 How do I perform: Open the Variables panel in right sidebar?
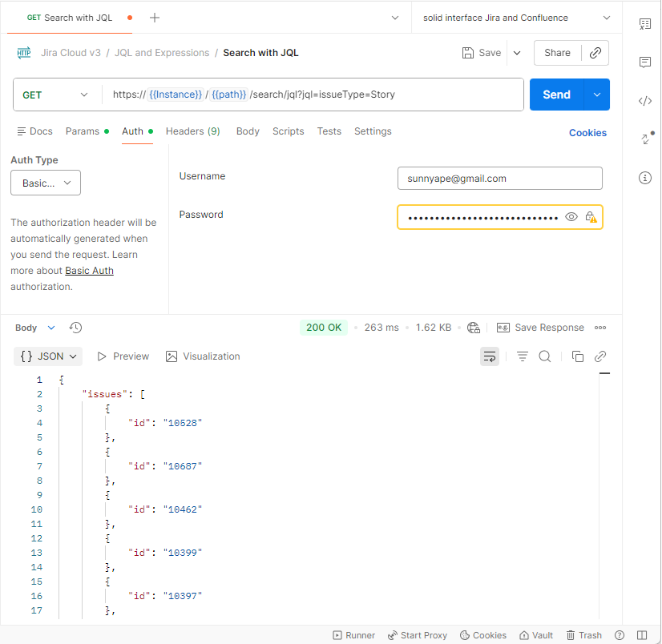[645, 24]
